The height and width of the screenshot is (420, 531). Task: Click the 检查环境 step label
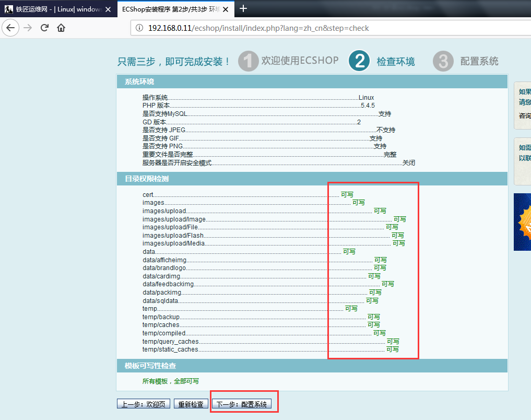pos(396,62)
